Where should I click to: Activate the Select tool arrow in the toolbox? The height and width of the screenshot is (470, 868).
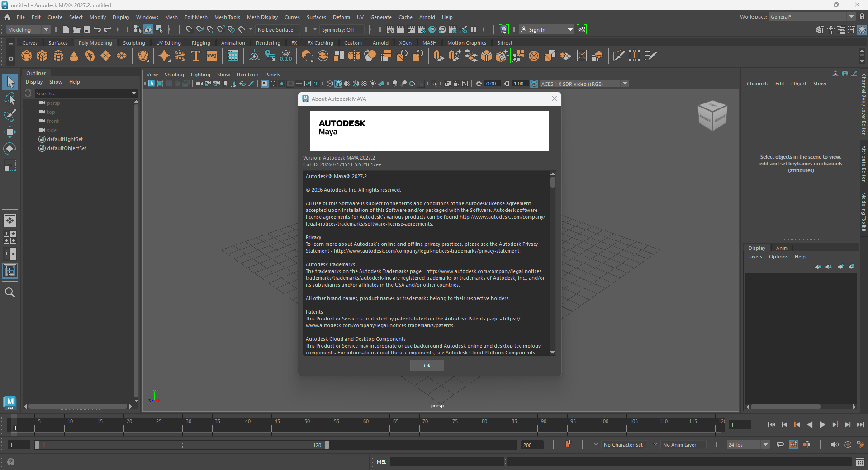[10, 82]
